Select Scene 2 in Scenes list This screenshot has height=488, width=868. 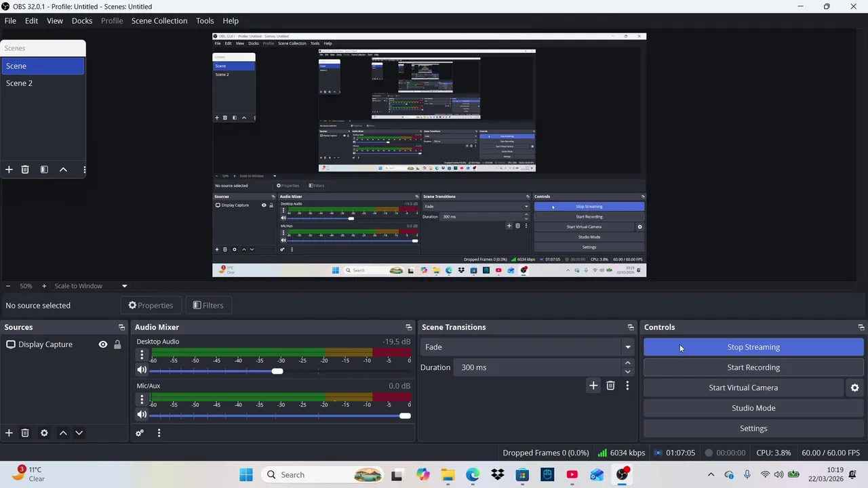(x=43, y=83)
